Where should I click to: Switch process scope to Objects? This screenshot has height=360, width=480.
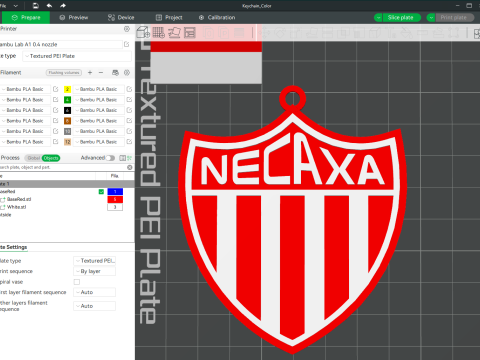point(51,158)
